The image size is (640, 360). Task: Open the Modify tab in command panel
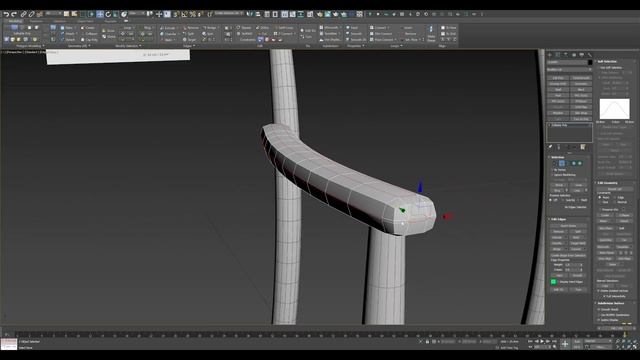(558, 55)
